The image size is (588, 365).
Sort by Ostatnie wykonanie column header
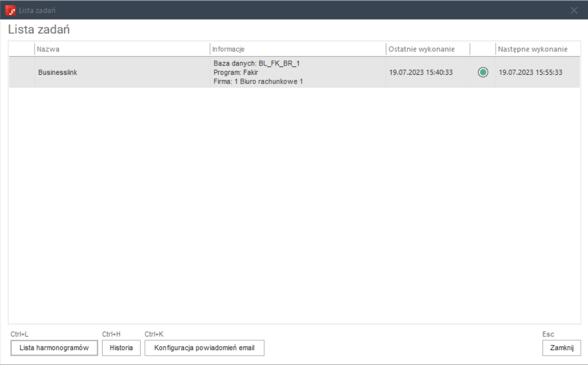click(x=428, y=49)
